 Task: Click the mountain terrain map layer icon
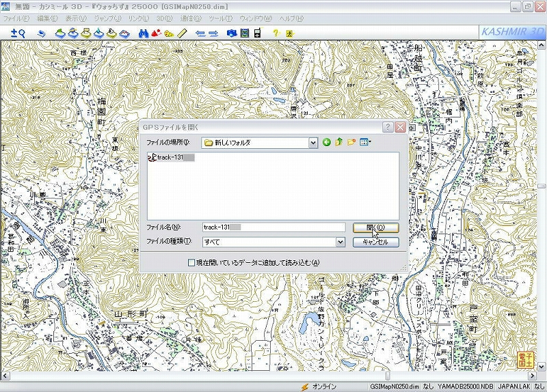tap(124, 33)
